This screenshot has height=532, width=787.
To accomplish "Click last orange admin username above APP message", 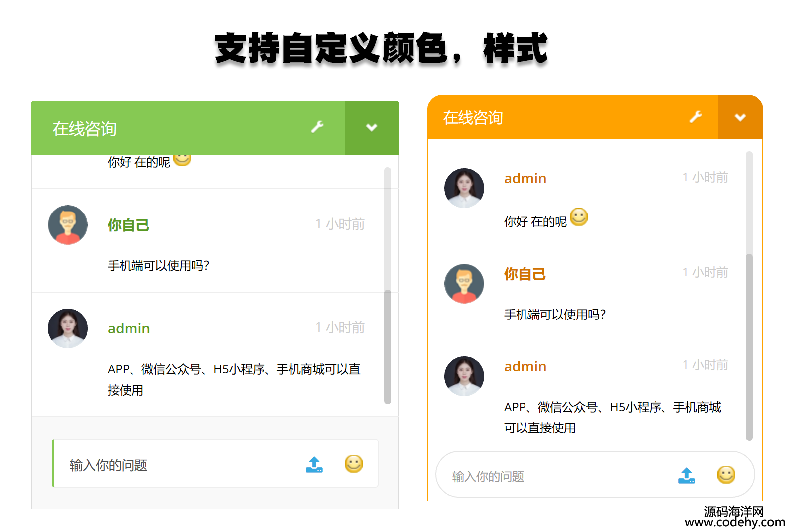I will [525, 366].
